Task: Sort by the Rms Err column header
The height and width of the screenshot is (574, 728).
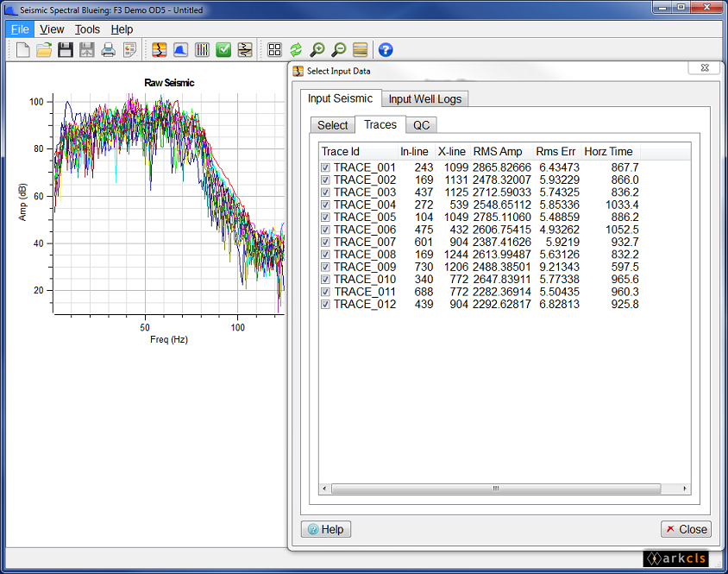Action: pyautogui.click(x=557, y=152)
